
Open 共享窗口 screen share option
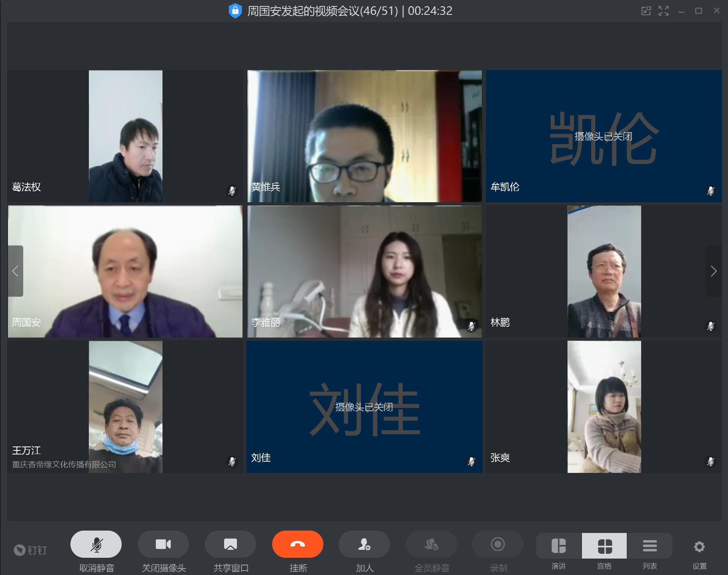(x=231, y=544)
